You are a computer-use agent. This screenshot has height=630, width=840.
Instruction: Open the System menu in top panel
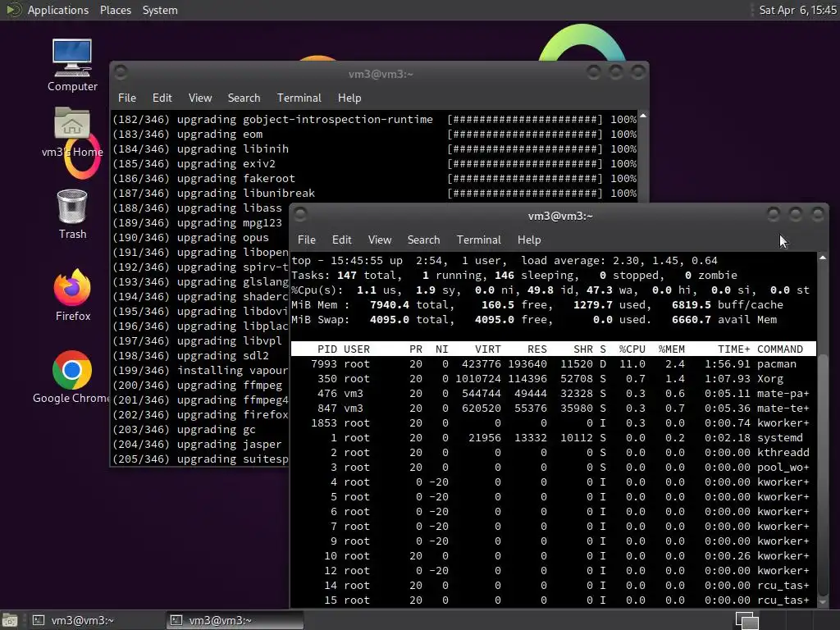[x=160, y=10]
